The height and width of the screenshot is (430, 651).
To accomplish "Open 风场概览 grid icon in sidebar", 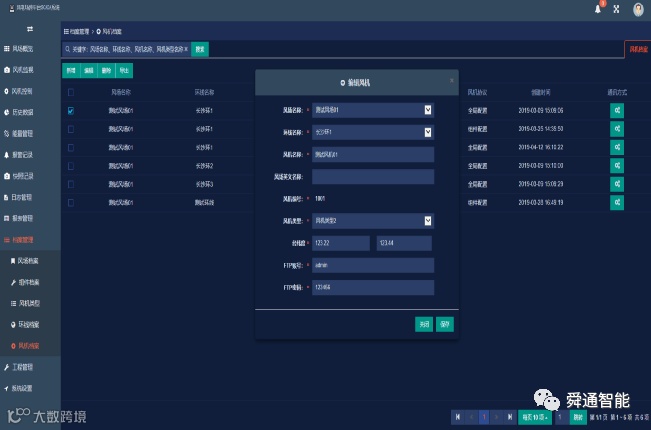I will point(19,49).
